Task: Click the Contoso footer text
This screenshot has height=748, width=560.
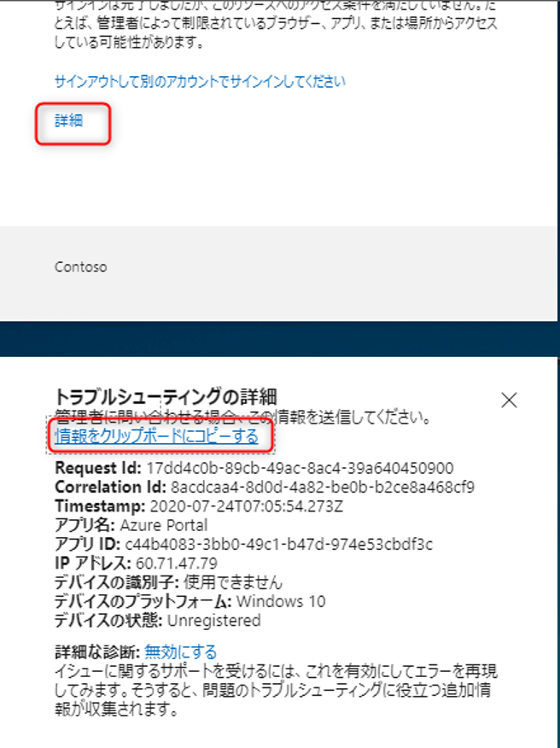Action: pos(80,266)
